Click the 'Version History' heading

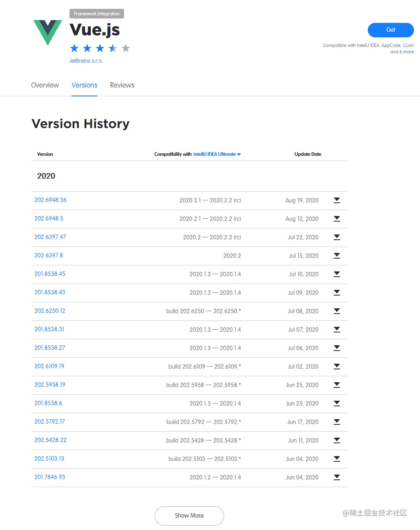click(81, 124)
